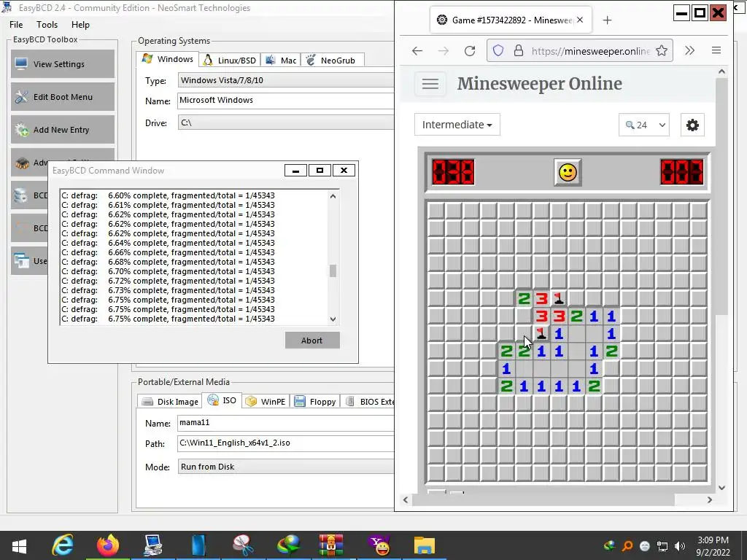Screen dimensions: 747x560
Task: Launch Internet Explorer from taskbar
Action: 63,545
